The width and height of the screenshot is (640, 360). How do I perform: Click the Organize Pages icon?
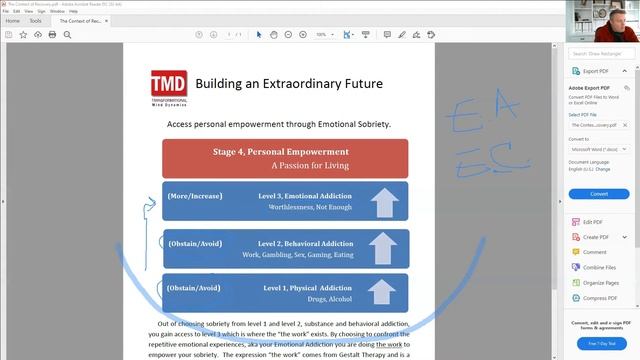tap(576, 282)
